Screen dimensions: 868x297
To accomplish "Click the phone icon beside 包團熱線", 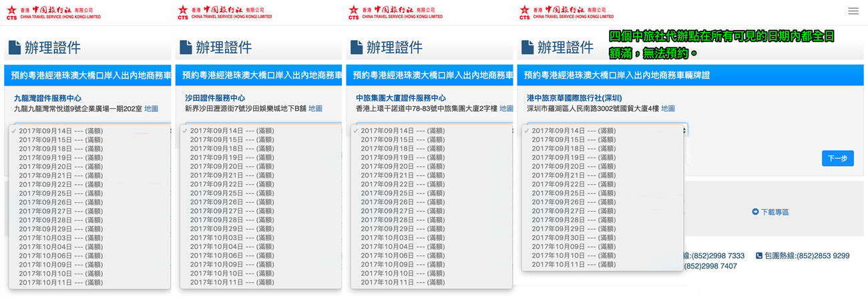I will [x=759, y=256].
